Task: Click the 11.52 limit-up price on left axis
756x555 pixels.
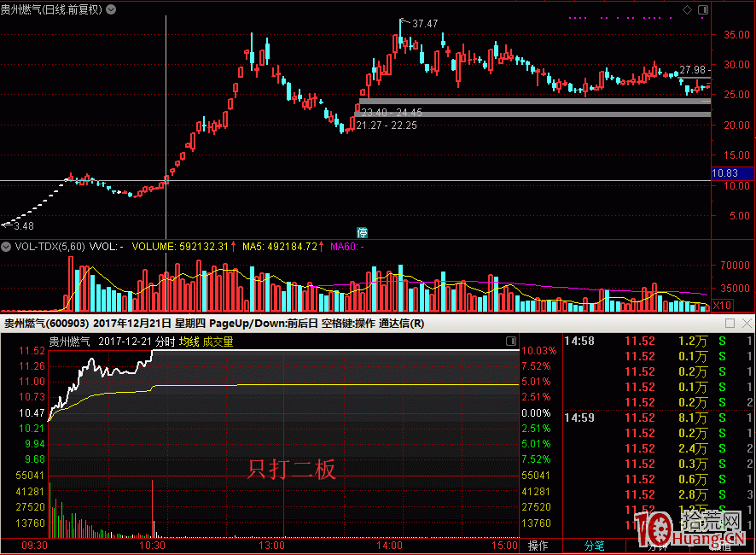Action: (32, 351)
